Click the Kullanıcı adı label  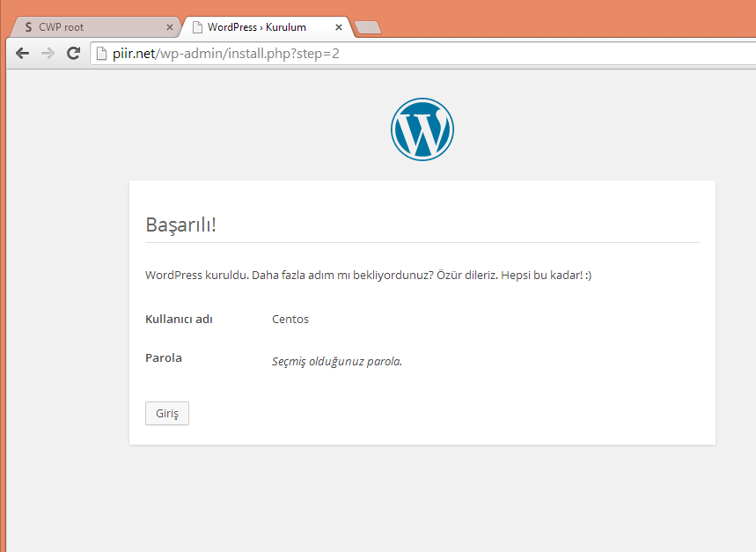pos(179,320)
